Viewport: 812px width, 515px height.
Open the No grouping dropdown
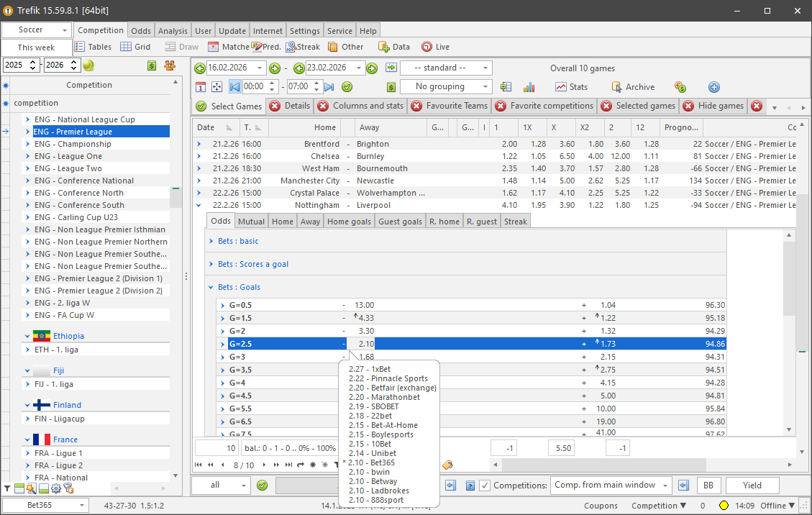tap(446, 87)
